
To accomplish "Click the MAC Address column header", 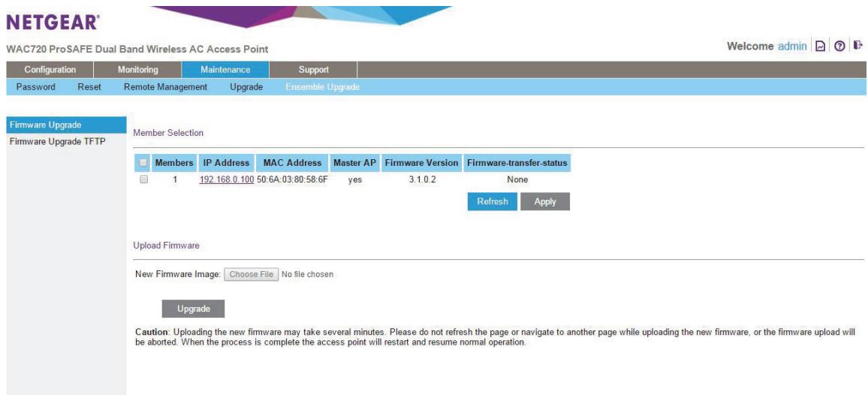I will (292, 163).
